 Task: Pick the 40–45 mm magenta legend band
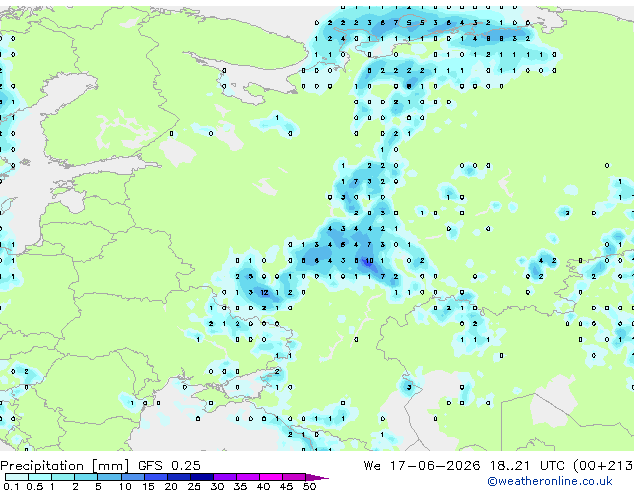pyautogui.click(x=271, y=477)
